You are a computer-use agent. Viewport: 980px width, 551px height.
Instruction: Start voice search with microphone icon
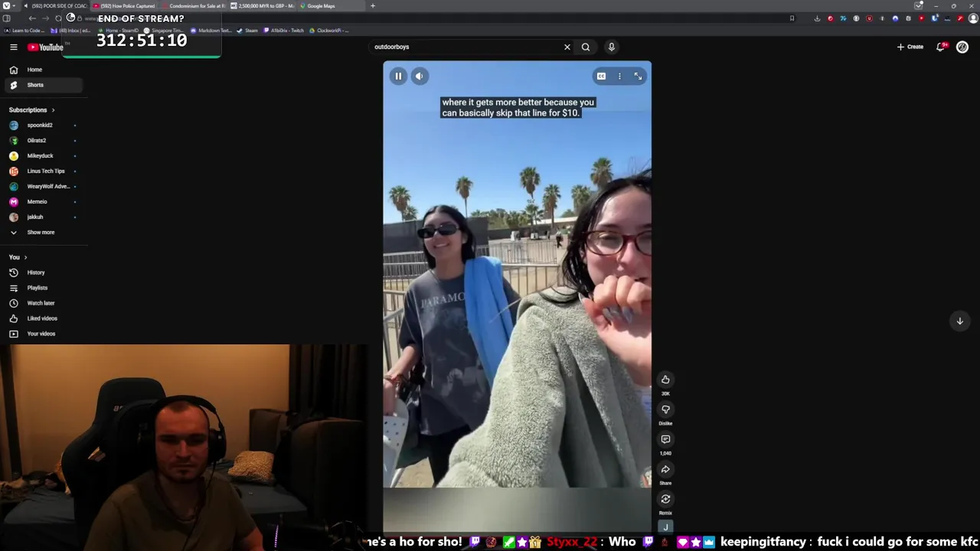(611, 47)
